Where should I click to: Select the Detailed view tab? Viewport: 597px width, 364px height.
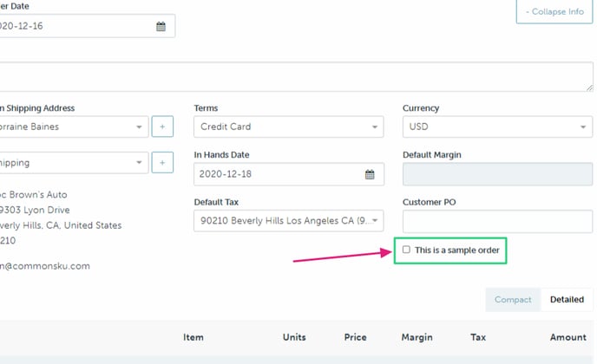pyautogui.click(x=567, y=300)
